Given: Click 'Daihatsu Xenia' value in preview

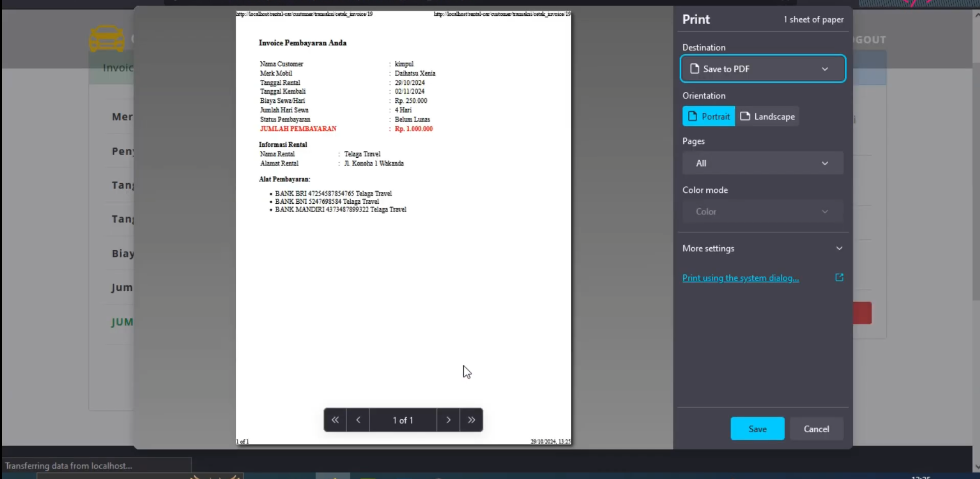Looking at the screenshot, I should [415, 73].
